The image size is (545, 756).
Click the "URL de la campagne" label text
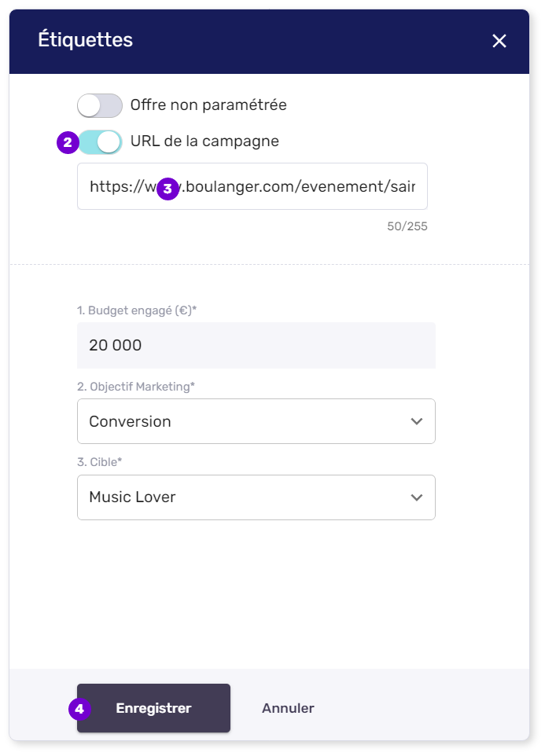click(204, 142)
